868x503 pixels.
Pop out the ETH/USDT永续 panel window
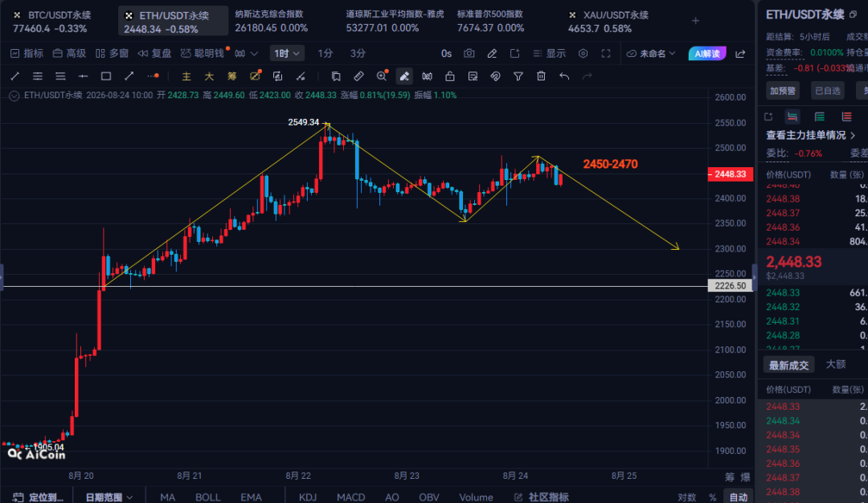pos(853,15)
